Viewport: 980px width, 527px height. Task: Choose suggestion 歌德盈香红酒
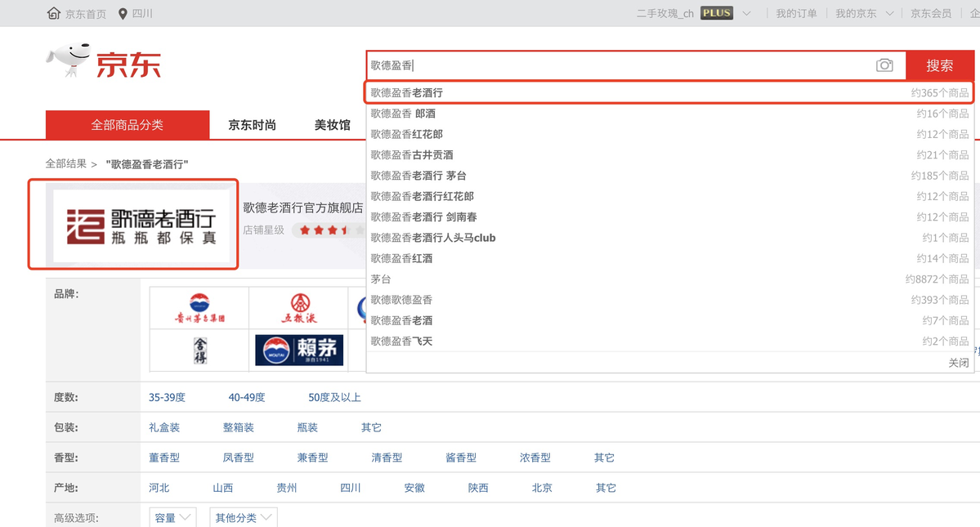669,258
